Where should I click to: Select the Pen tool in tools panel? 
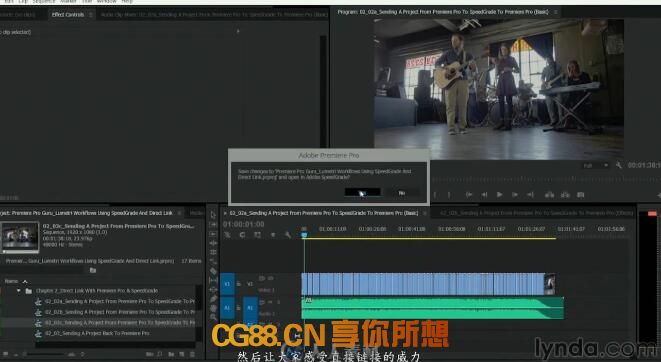(x=213, y=299)
